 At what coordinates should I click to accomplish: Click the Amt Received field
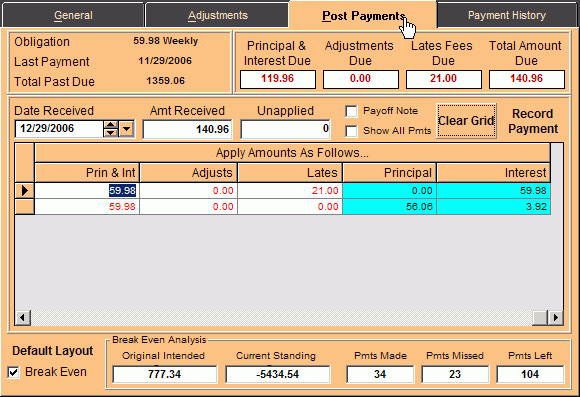(188, 129)
